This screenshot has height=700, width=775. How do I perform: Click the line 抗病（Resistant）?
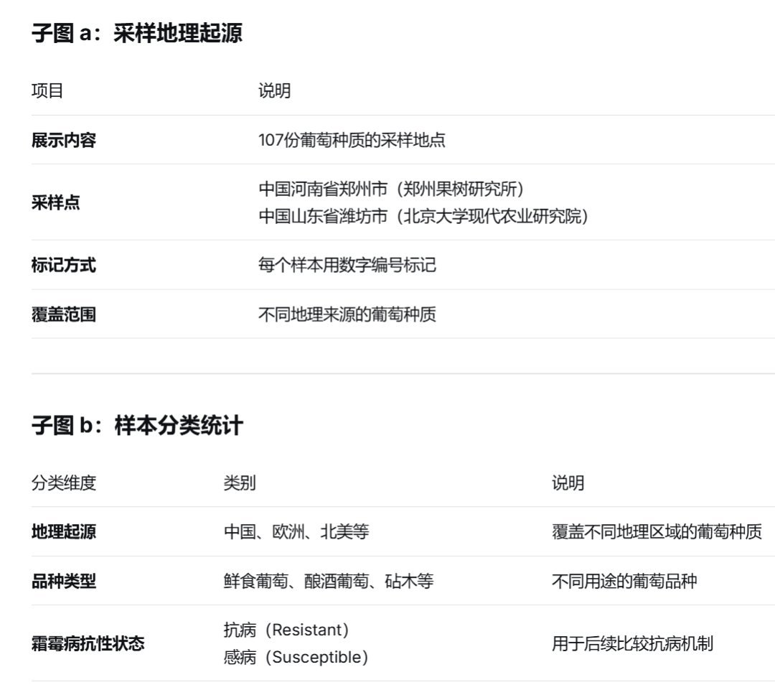coord(286,630)
